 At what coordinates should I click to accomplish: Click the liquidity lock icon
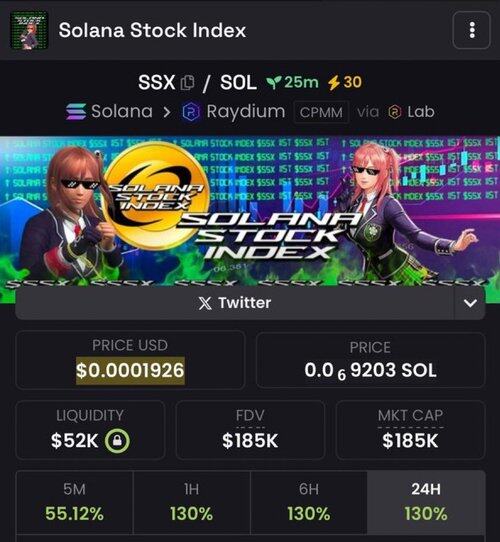point(117,441)
